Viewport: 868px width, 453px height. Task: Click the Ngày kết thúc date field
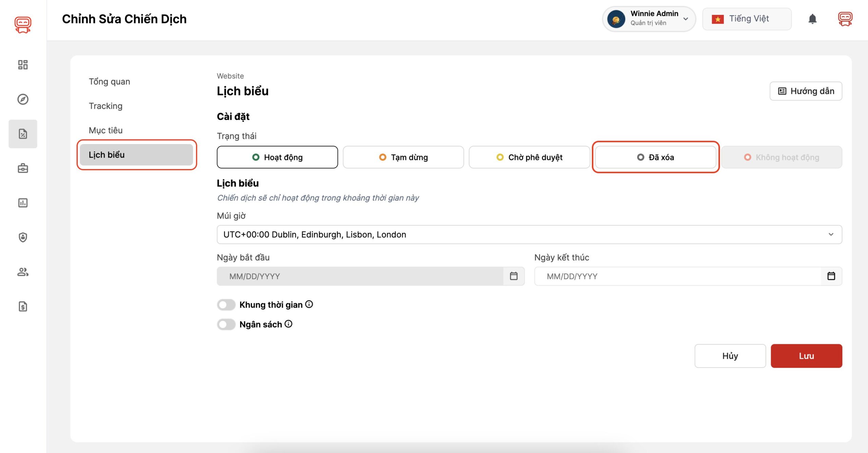tap(677, 276)
